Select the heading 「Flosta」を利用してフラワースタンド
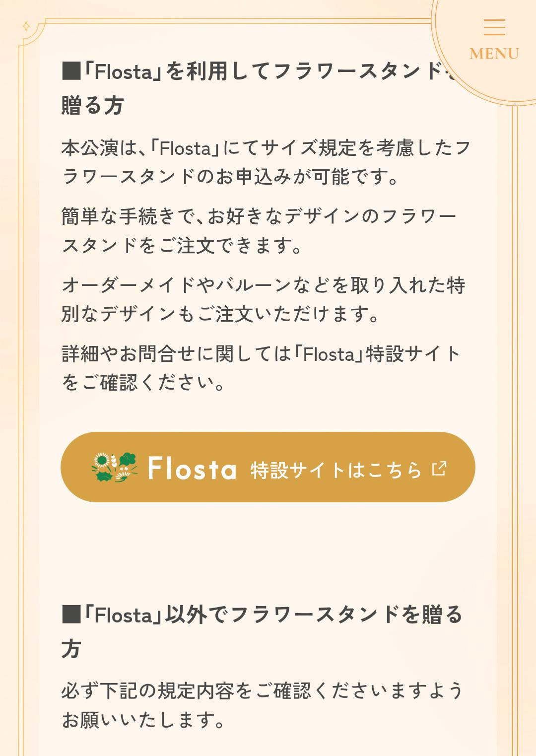 click(258, 72)
